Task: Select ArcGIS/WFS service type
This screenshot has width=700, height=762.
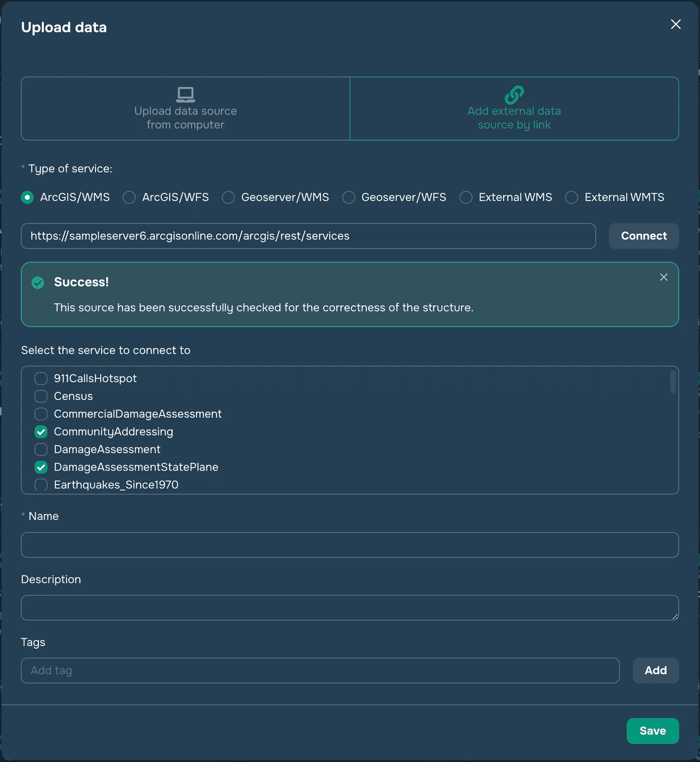Action: coord(129,197)
